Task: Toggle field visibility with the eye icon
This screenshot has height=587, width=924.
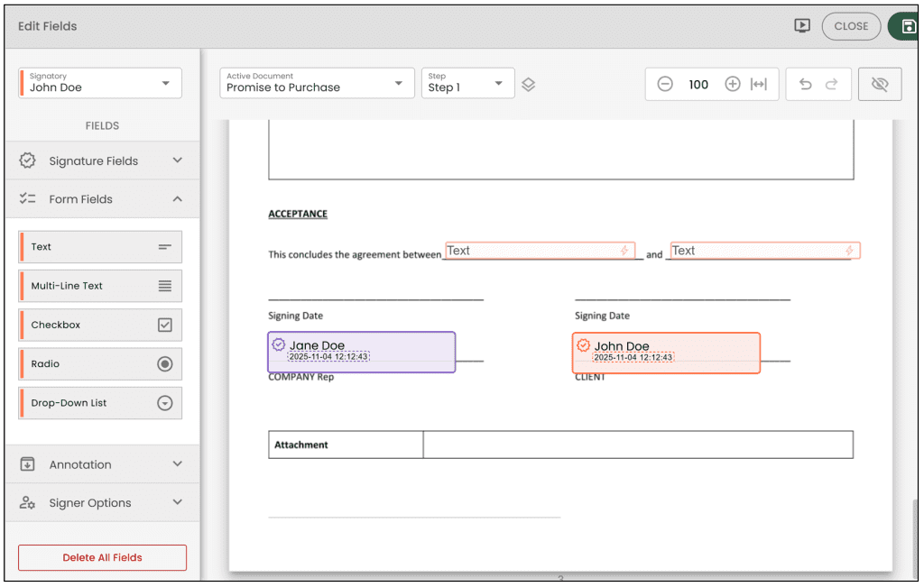Action: (880, 84)
